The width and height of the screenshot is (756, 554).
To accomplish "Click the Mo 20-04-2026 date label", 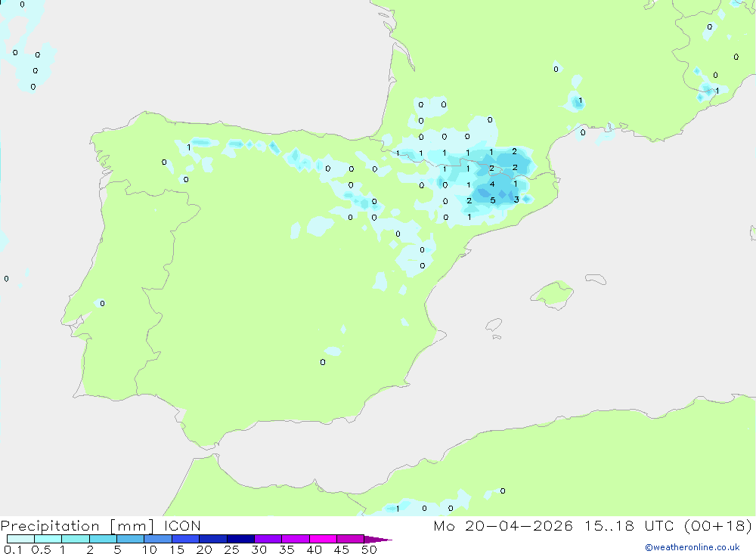I will [x=503, y=525].
